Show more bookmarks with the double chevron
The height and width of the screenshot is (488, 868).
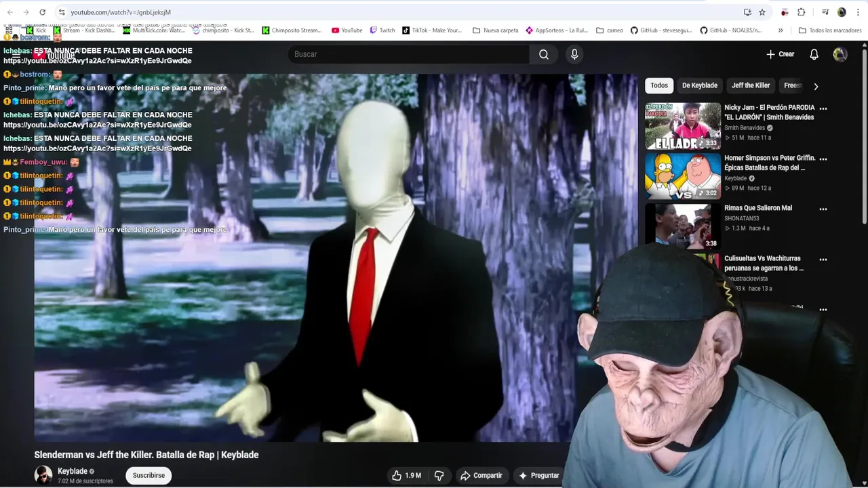pos(781,30)
